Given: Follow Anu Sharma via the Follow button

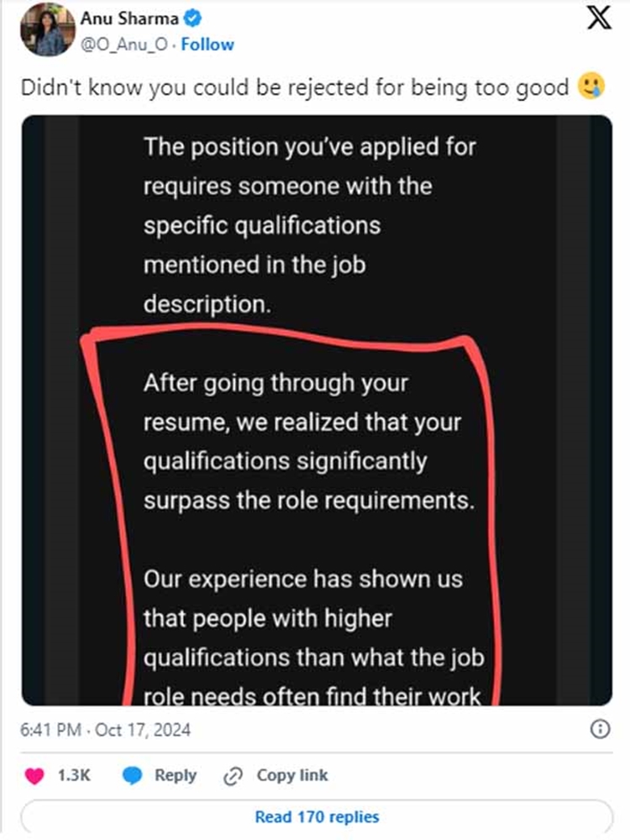Looking at the screenshot, I should [207, 44].
